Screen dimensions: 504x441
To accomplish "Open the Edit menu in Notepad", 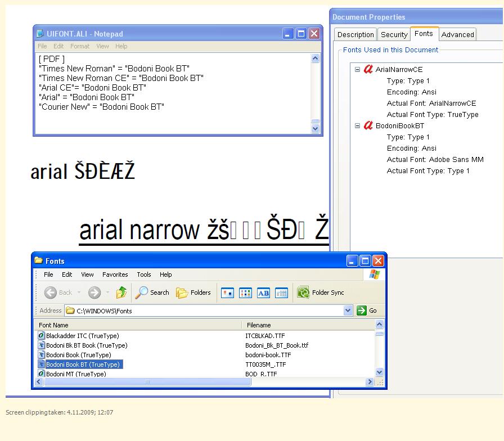I will click(58, 46).
